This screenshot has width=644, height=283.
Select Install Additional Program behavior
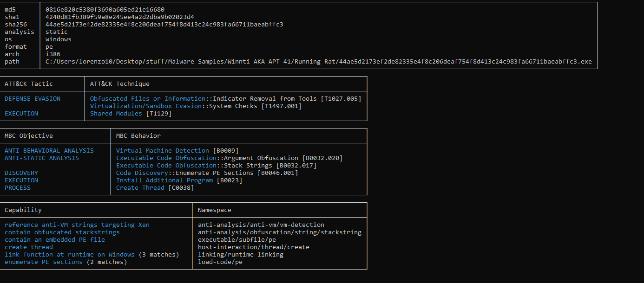pyautogui.click(x=164, y=180)
